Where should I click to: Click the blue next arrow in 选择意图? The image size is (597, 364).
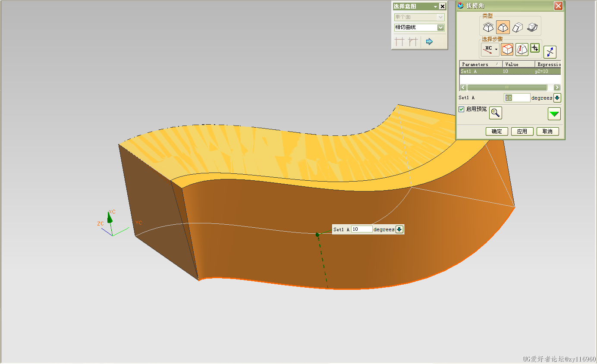point(429,42)
